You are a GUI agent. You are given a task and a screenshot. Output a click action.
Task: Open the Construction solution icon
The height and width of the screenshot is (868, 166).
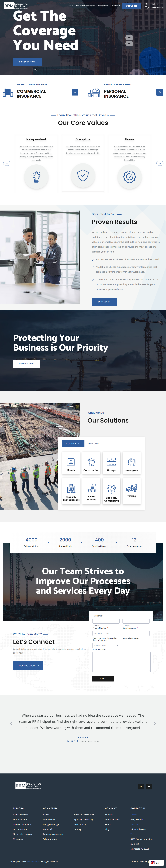[91, 462]
